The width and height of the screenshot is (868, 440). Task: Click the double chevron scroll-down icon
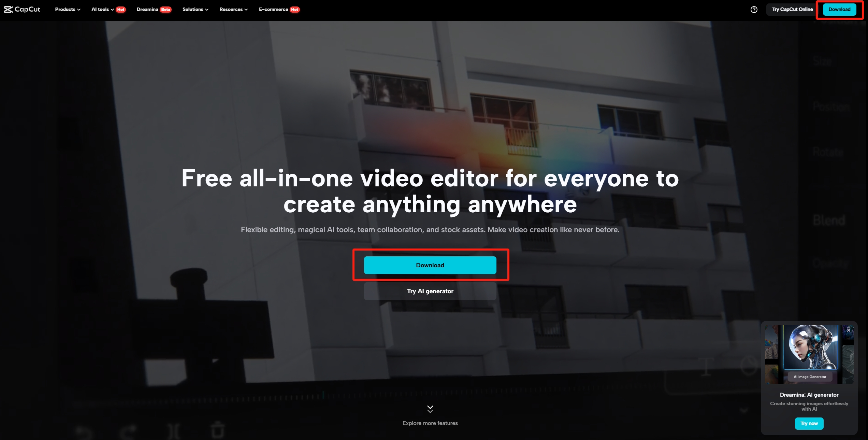point(430,409)
